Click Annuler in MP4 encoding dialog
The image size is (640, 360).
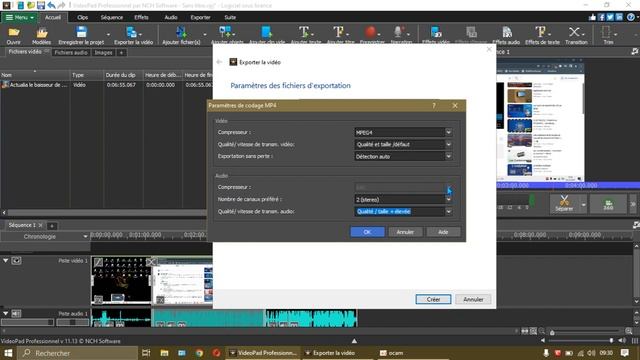[405, 232]
